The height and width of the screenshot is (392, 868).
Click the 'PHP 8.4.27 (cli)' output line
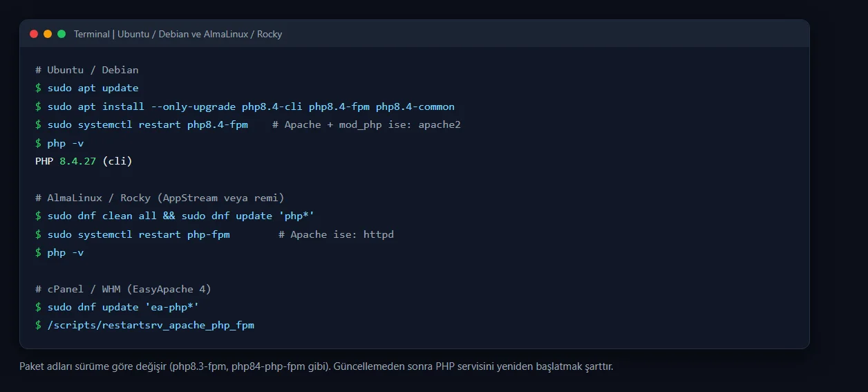[x=84, y=161]
